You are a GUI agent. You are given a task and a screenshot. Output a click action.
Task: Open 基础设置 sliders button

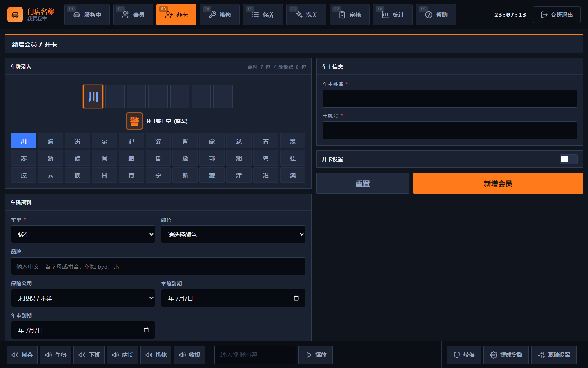click(x=554, y=355)
